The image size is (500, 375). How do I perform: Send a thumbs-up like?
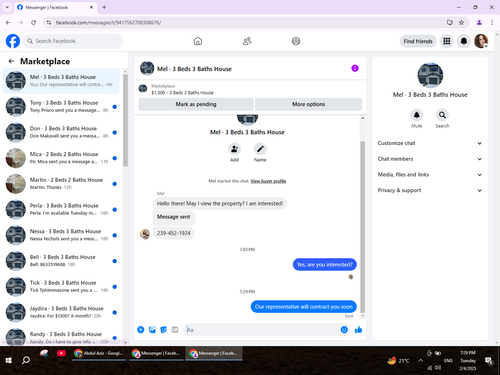point(358,330)
